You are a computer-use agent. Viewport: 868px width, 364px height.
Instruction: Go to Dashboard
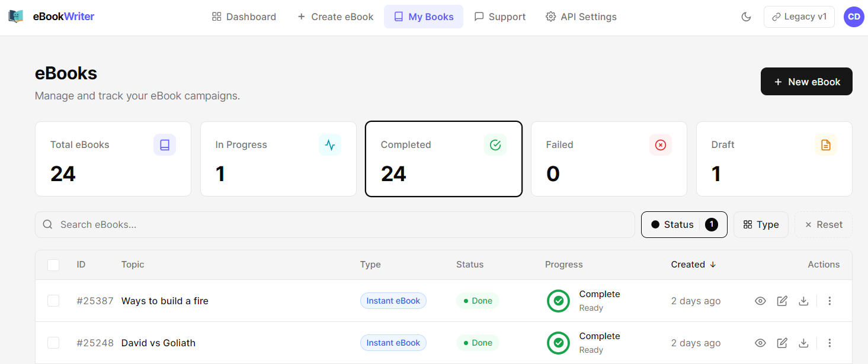click(x=244, y=17)
